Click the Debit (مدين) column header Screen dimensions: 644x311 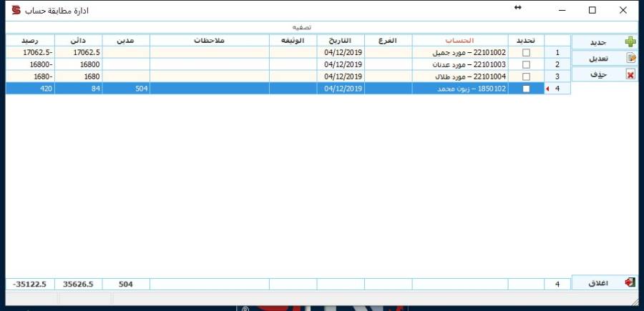coord(126,40)
